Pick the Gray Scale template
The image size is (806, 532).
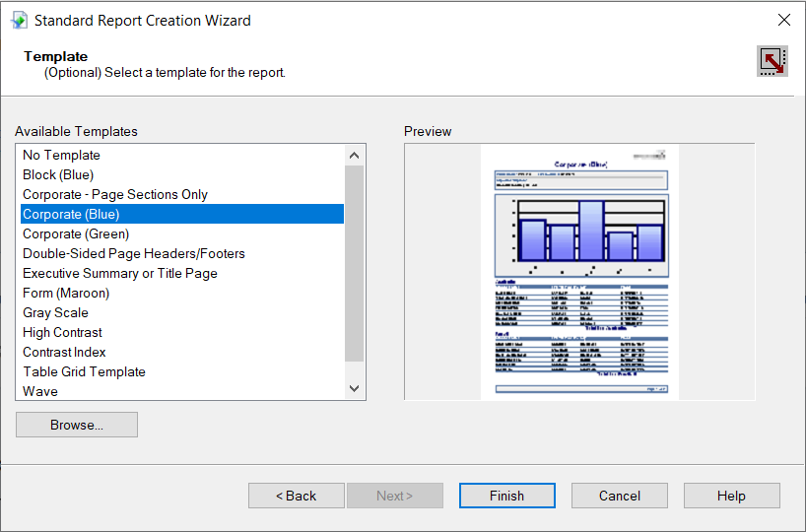point(55,312)
